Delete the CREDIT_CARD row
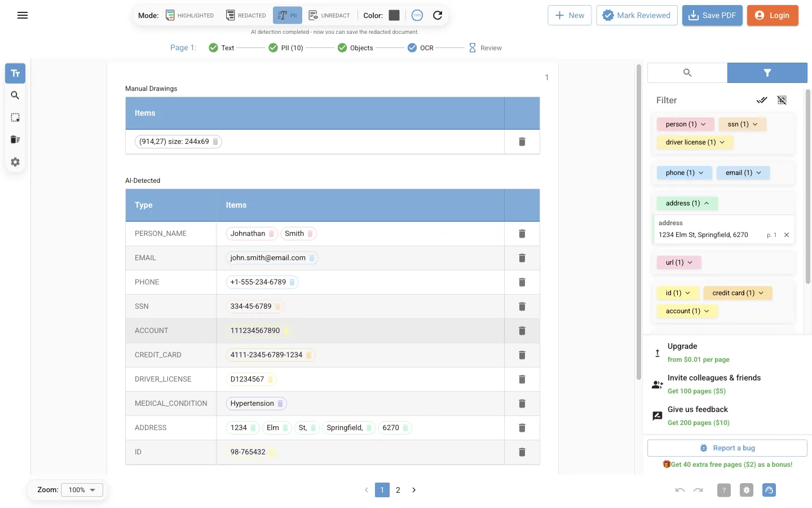Screen dimensions: 812x508 click(x=522, y=355)
